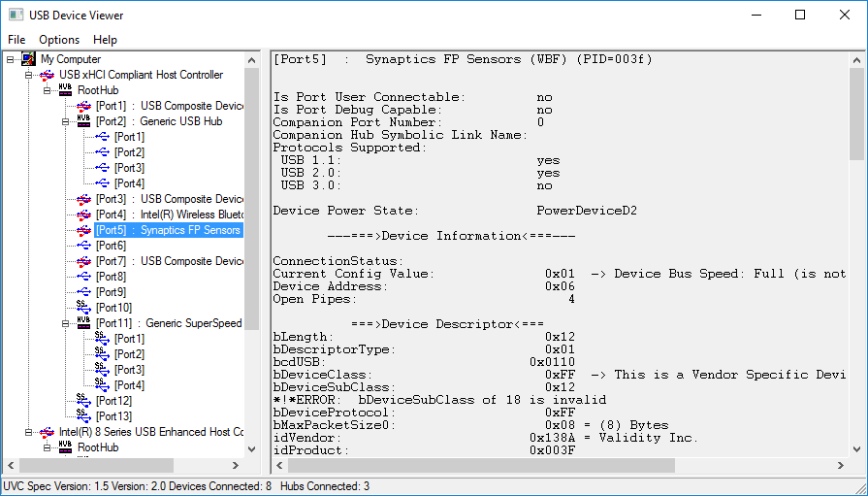This screenshot has width=868, height=496.
Task: Click the empty [Port6] USB icon
Action: pos(83,245)
